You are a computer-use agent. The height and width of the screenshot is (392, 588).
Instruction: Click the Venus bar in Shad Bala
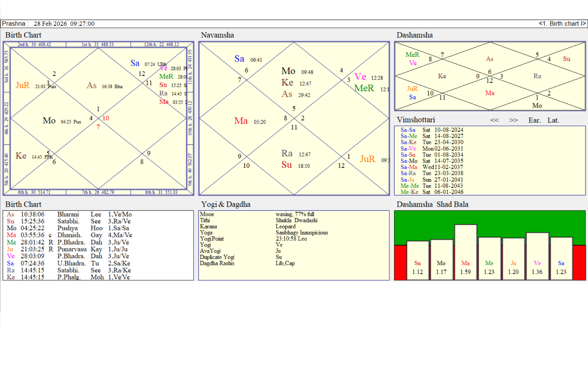point(537,256)
